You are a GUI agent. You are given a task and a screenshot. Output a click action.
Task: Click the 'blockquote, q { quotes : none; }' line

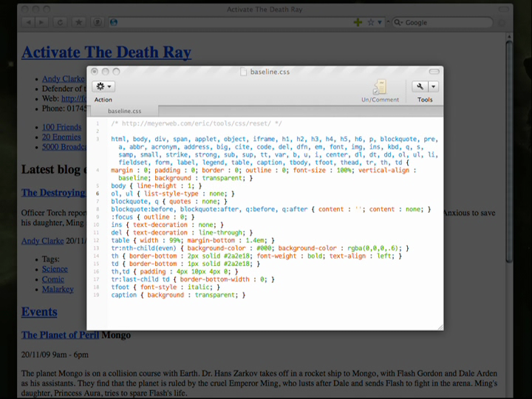[x=169, y=202]
